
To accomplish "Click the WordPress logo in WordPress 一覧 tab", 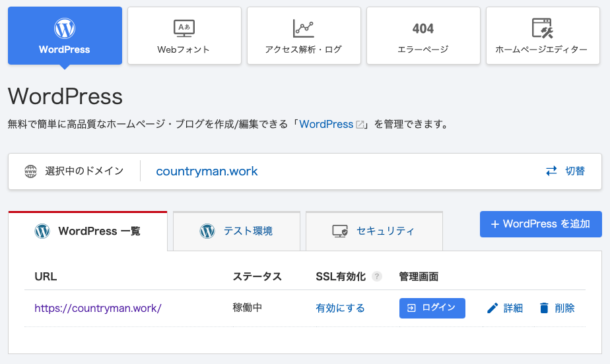I will 42,231.
